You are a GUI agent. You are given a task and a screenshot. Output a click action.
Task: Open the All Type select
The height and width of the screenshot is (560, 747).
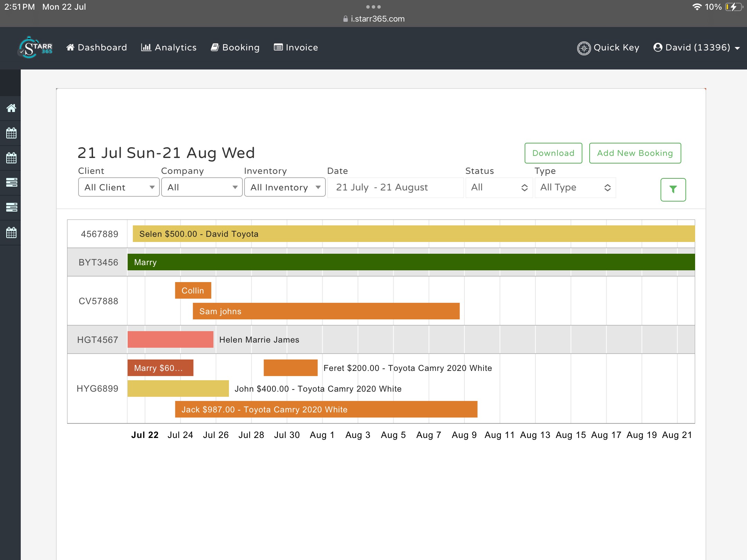[575, 187]
